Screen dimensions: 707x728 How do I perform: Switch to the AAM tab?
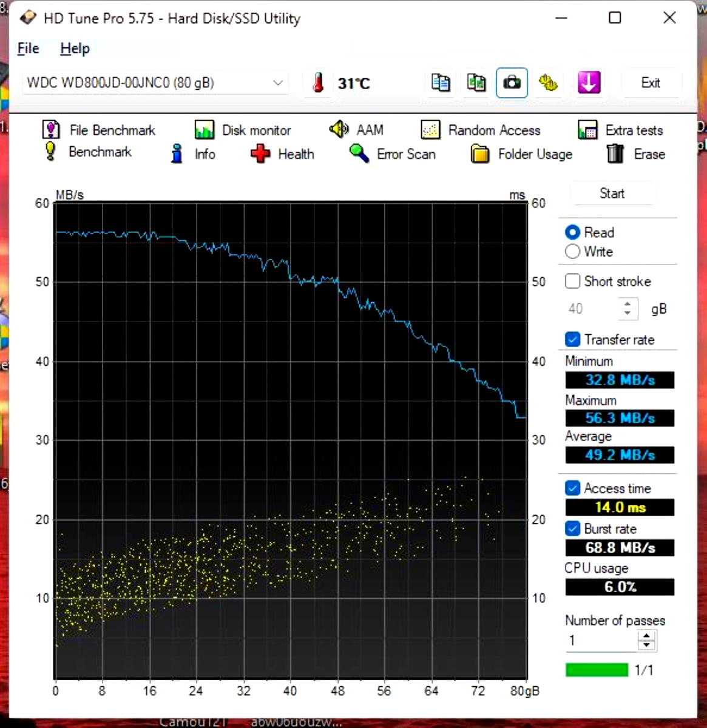(x=356, y=129)
